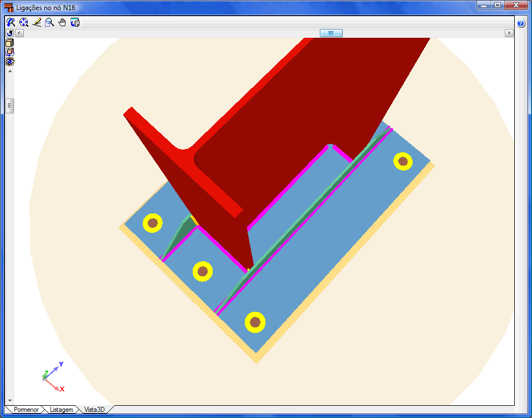This screenshot has height=418, width=532.
Task: Click the print view icon
Action: coord(75,22)
